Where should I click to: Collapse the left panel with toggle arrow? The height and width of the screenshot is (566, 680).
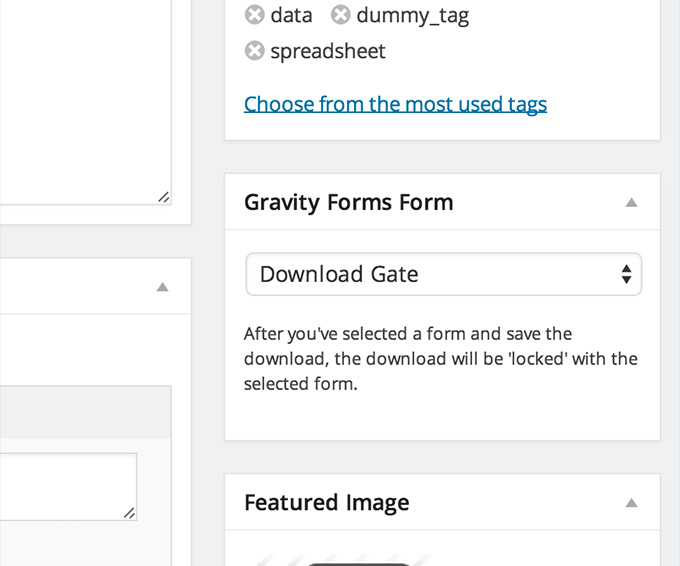tap(163, 287)
